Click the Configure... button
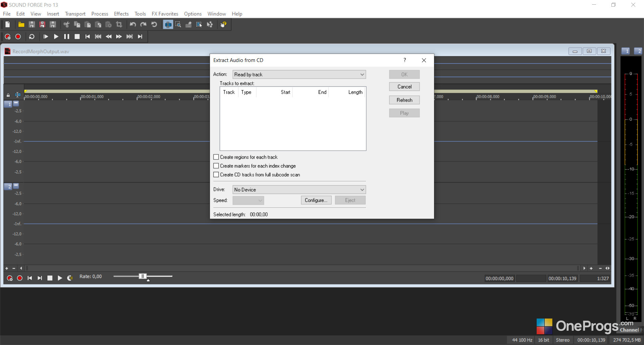This screenshot has width=644, height=345. (316, 200)
